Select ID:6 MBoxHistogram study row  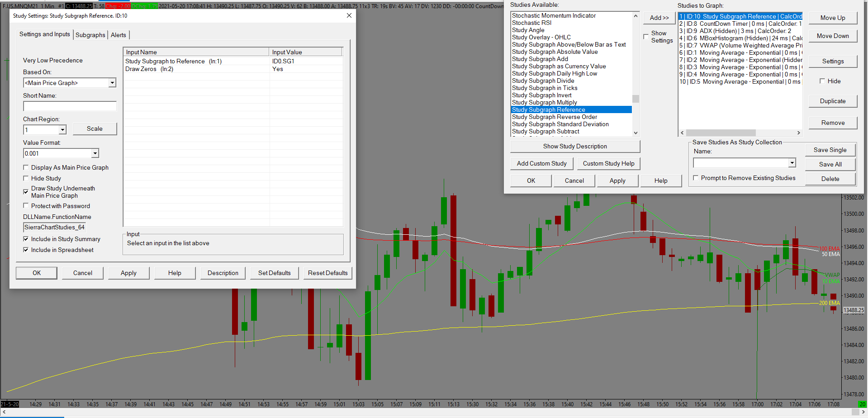(740, 38)
